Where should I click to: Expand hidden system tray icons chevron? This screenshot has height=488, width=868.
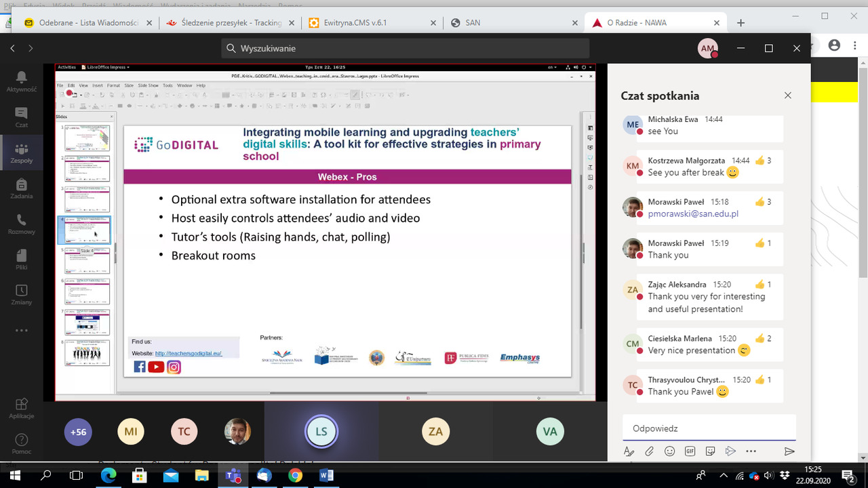(x=724, y=476)
